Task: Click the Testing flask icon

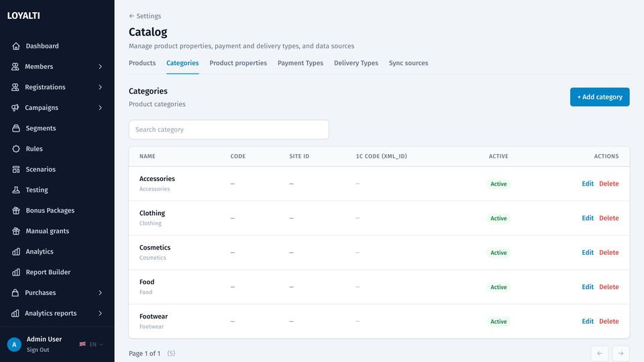Action: pos(16,190)
